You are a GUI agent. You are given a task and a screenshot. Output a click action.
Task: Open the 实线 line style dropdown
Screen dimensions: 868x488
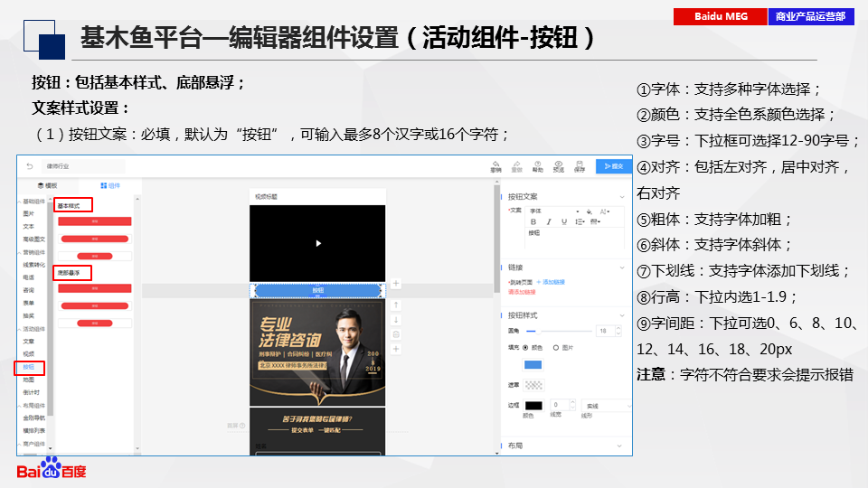(x=607, y=406)
